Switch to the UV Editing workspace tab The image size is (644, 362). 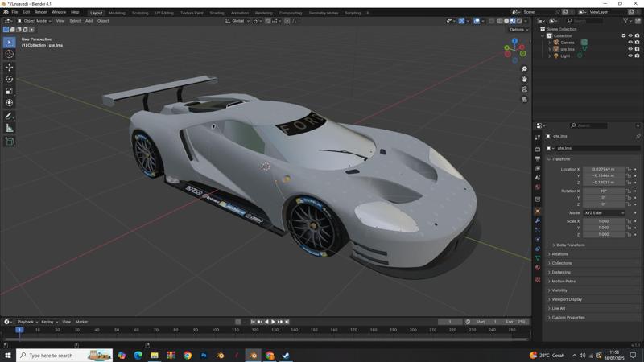coord(164,13)
